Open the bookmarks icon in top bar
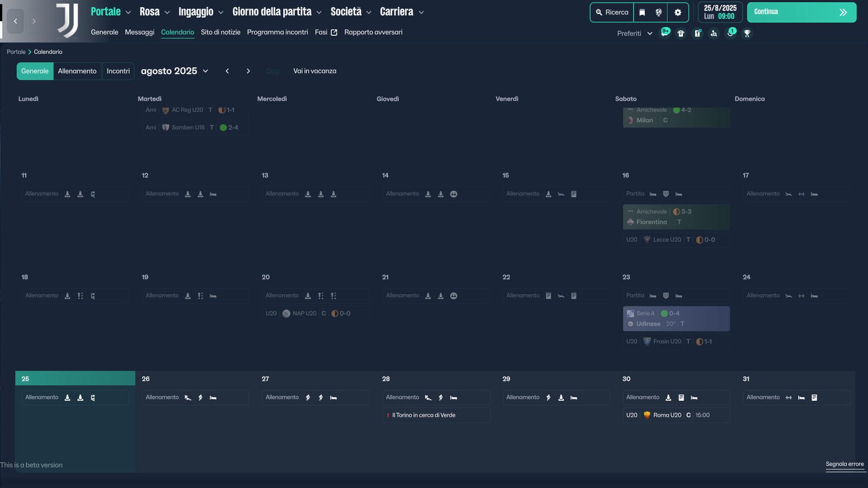868x488 pixels. (x=642, y=12)
